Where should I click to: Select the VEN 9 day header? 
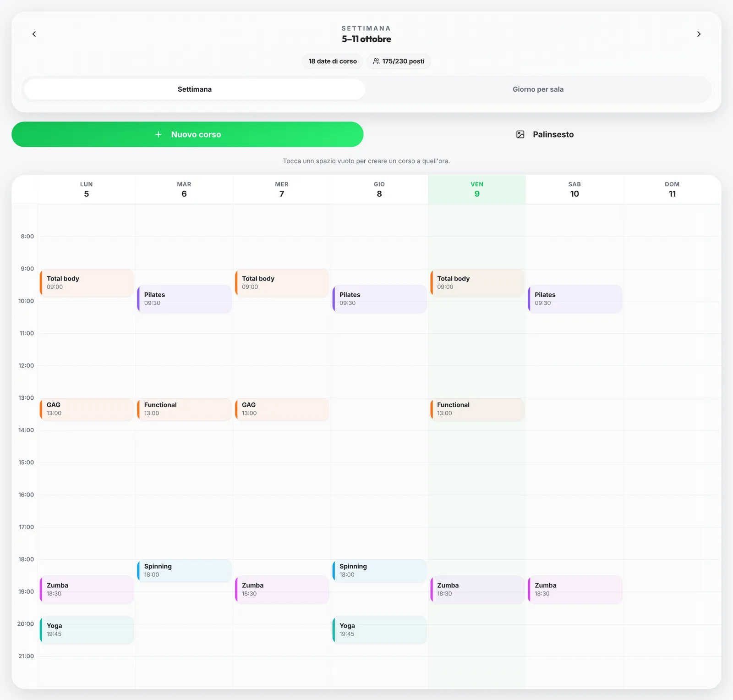(x=477, y=189)
